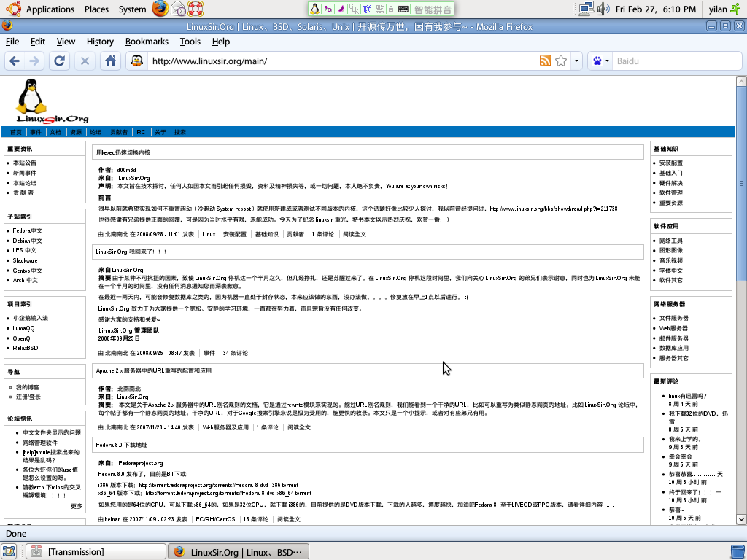Reload the current page
The height and width of the screenshot is (560, 747).
[x=60, y=61]
